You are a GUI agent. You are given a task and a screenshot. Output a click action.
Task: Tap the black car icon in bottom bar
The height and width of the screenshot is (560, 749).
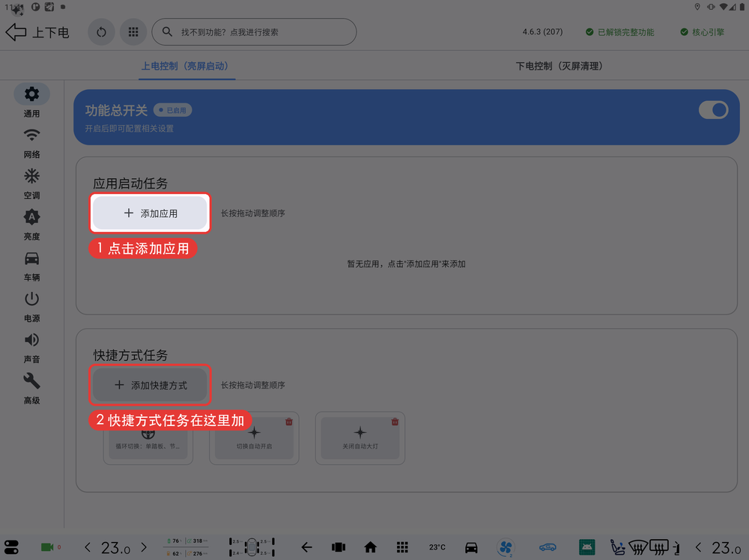[471, 547]
